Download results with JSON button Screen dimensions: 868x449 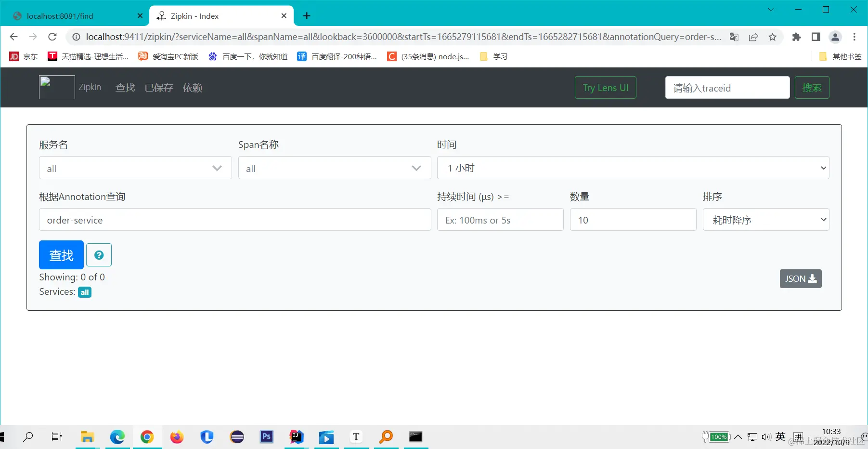(801, 278)
